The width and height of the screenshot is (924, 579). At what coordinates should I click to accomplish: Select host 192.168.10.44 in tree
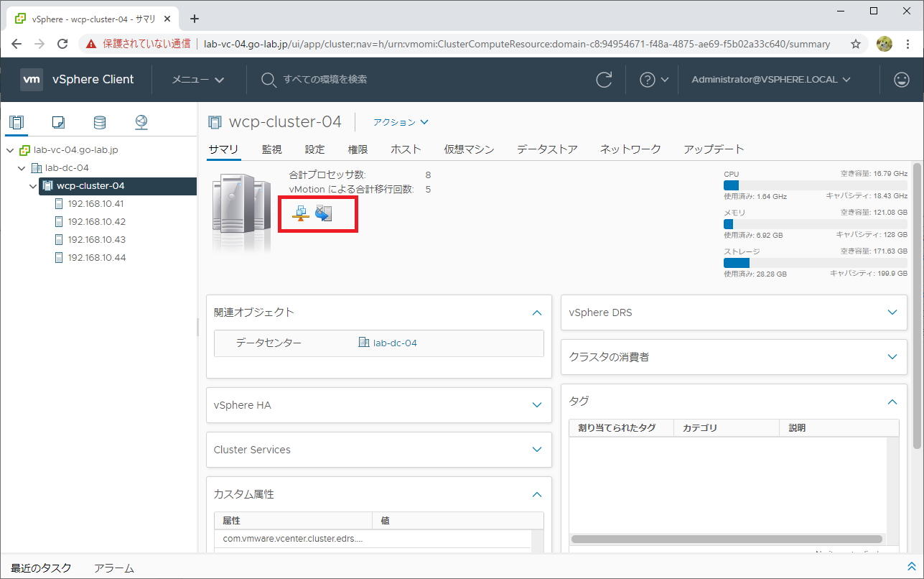(x=96, y=258)
